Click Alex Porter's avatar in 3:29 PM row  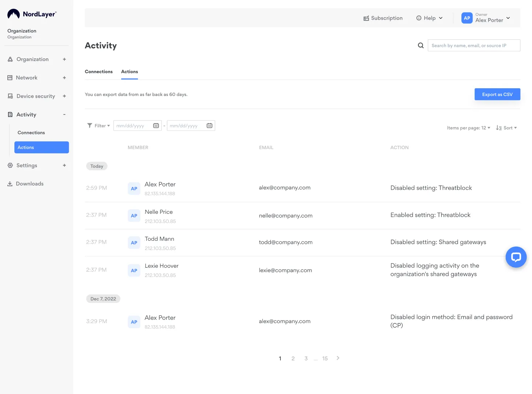point(134,322)
